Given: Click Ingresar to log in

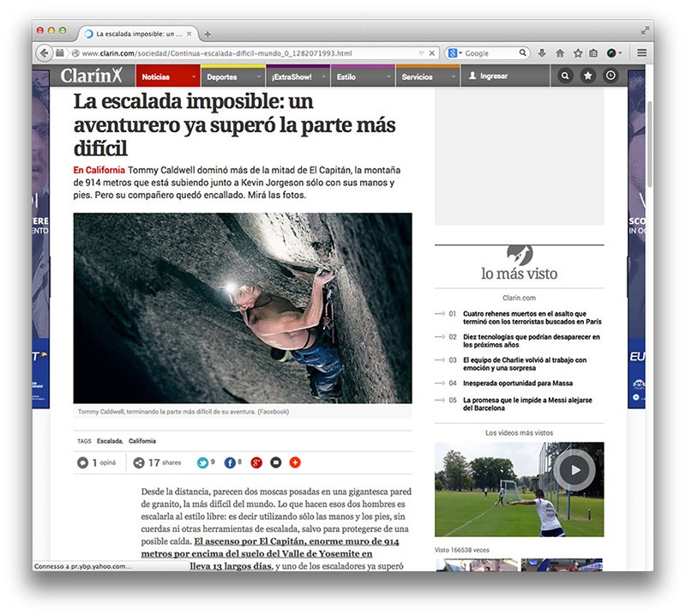Looking at the screenshot, I should coord(489,75).
